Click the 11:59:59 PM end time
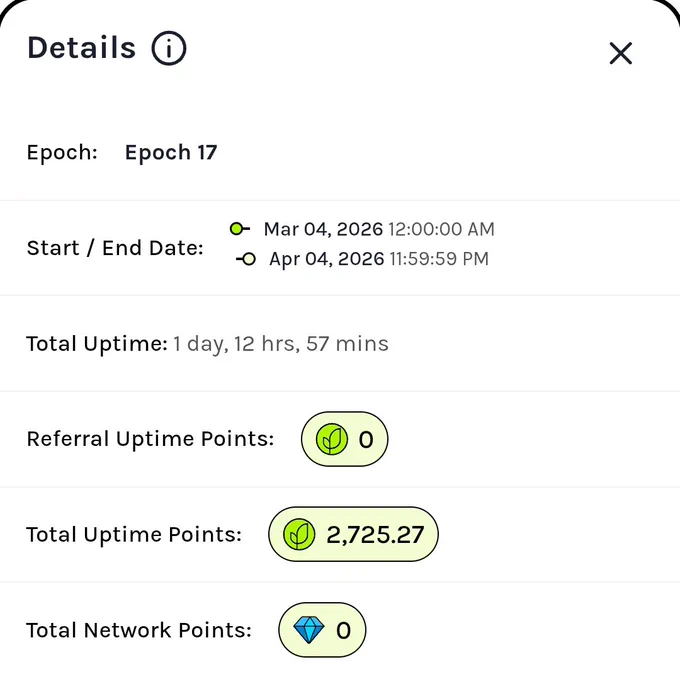Image resolution: width=680 pixels, height=679 pixels. (x=439, y=259)
